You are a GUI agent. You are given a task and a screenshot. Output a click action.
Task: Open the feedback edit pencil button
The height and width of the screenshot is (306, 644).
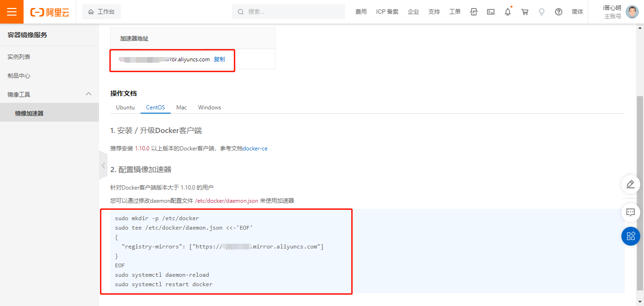(631, 184)
